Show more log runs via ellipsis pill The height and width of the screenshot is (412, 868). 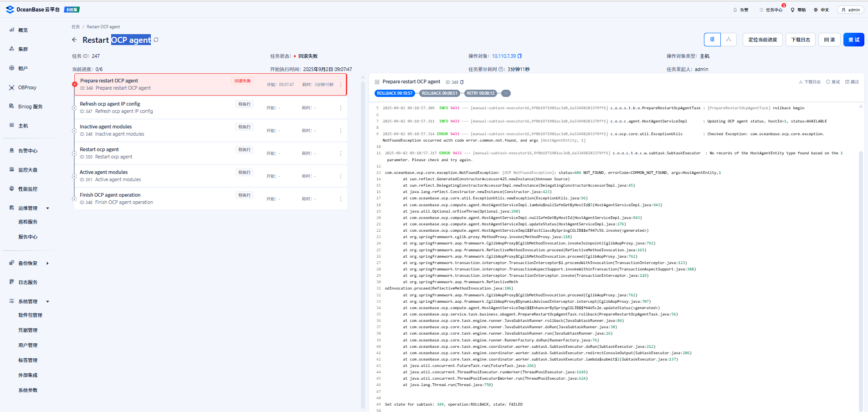[506, 93]
